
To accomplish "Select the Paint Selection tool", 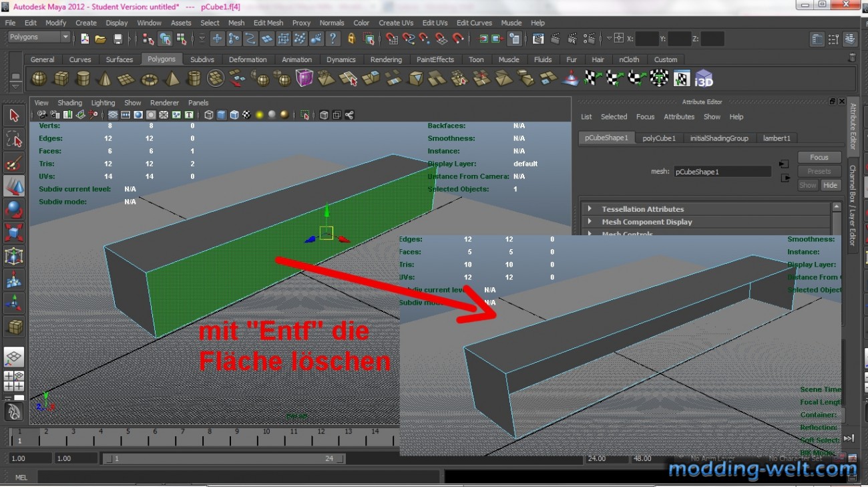I will click(14, 162).
